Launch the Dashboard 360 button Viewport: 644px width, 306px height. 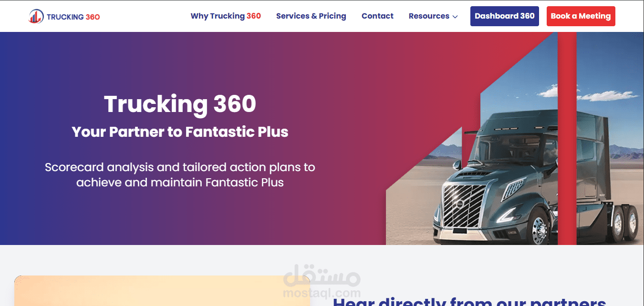coord(505,16)
